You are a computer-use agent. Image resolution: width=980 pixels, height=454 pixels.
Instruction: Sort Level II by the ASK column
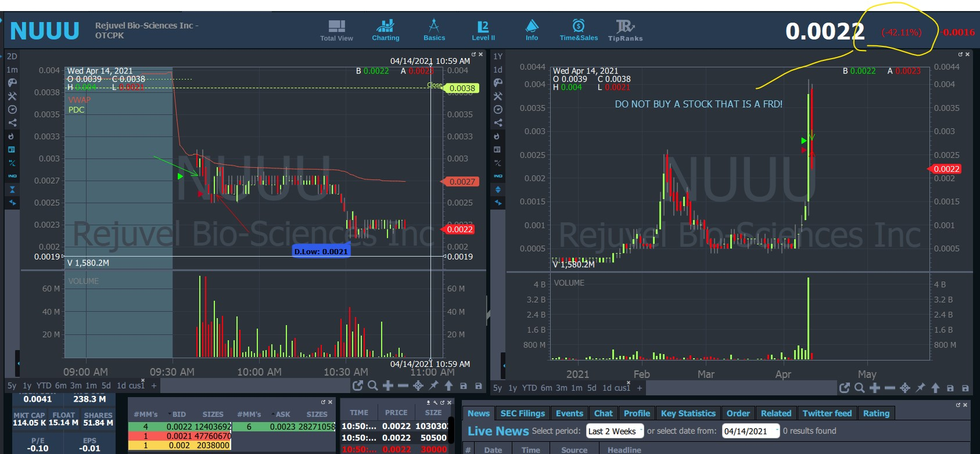(x=282, y=415)
